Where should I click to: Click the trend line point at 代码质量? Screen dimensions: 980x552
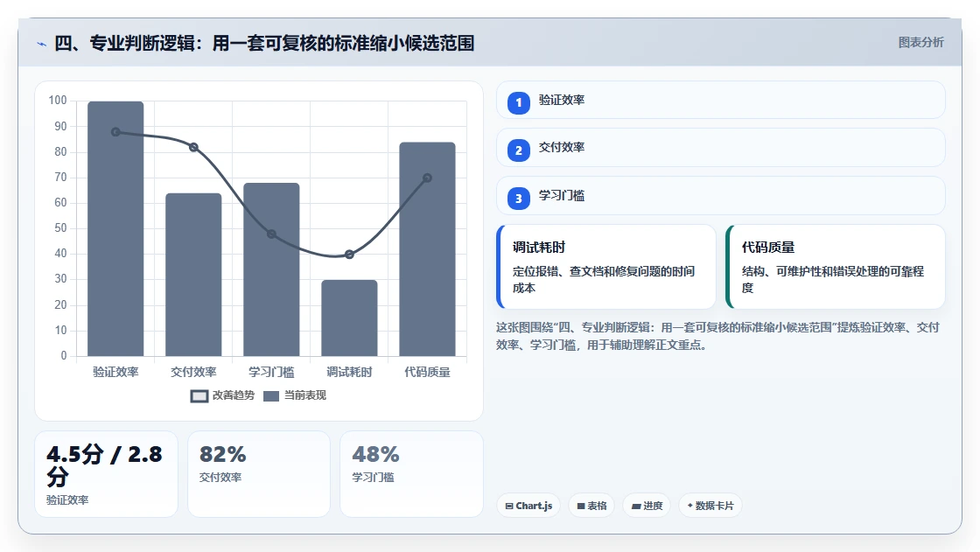point(428,178)
